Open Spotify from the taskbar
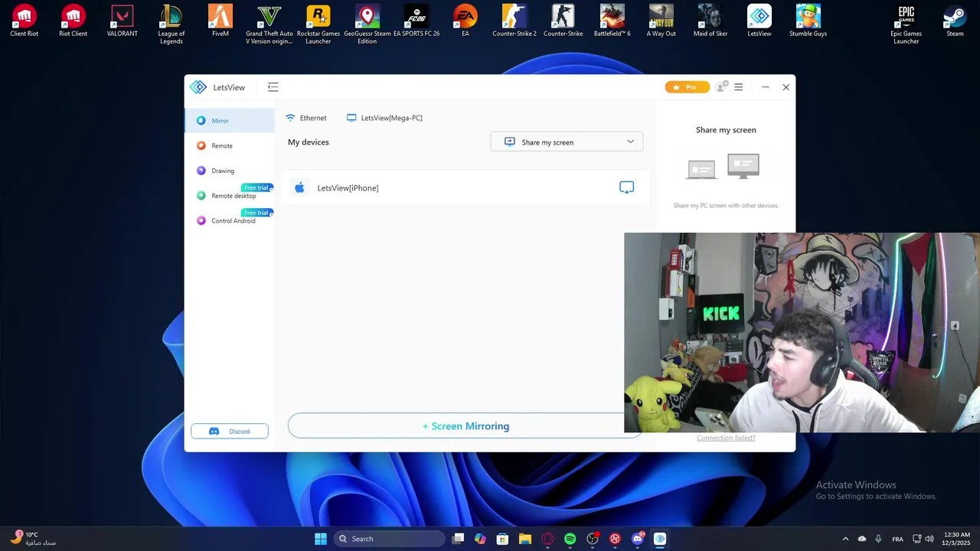Screen dimensions: 980x551 [570, 539]
